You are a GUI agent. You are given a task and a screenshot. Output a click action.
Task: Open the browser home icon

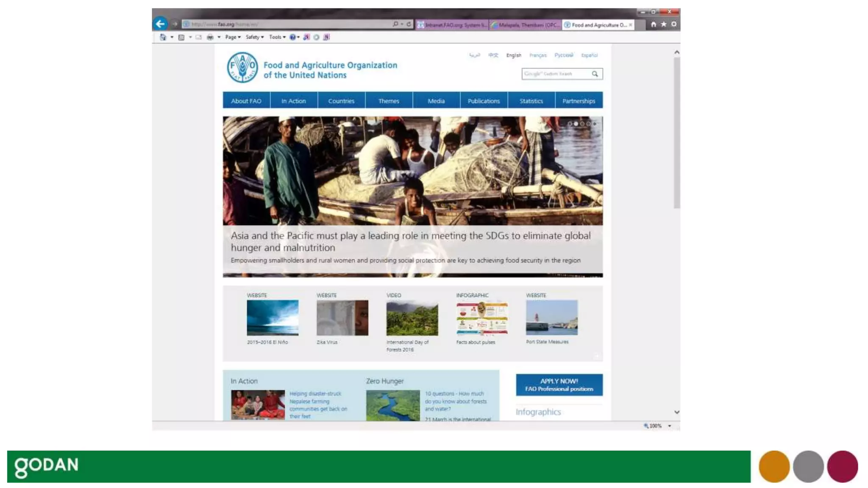[x=653, y=25]
